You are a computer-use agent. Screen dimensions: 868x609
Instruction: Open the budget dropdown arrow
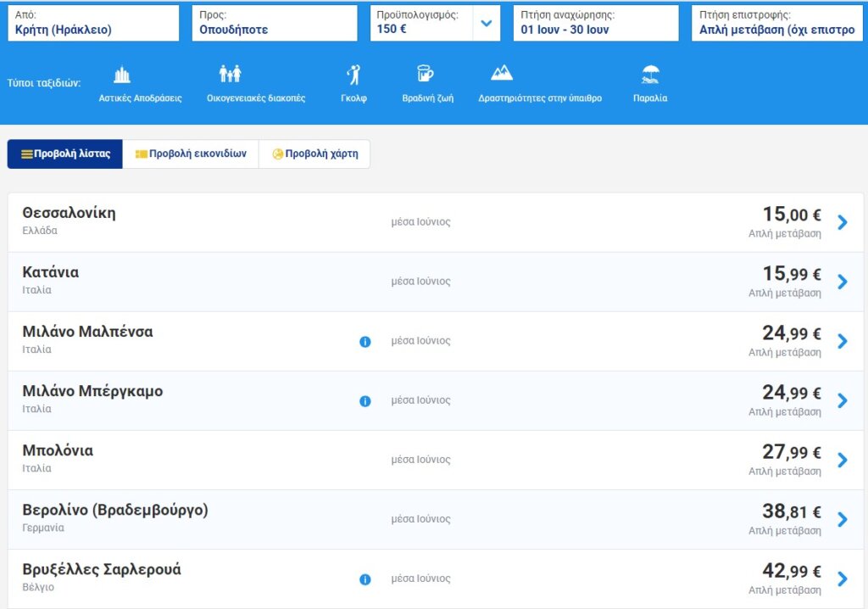click(x=486, y=24)
